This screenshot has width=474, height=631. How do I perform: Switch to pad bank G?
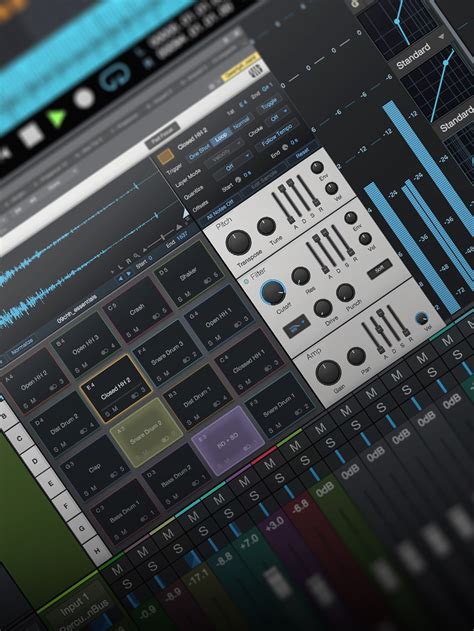click(82, 528)
